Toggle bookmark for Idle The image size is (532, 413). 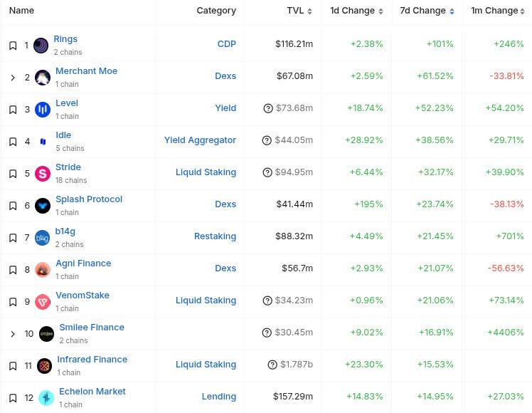click(13, 142)
